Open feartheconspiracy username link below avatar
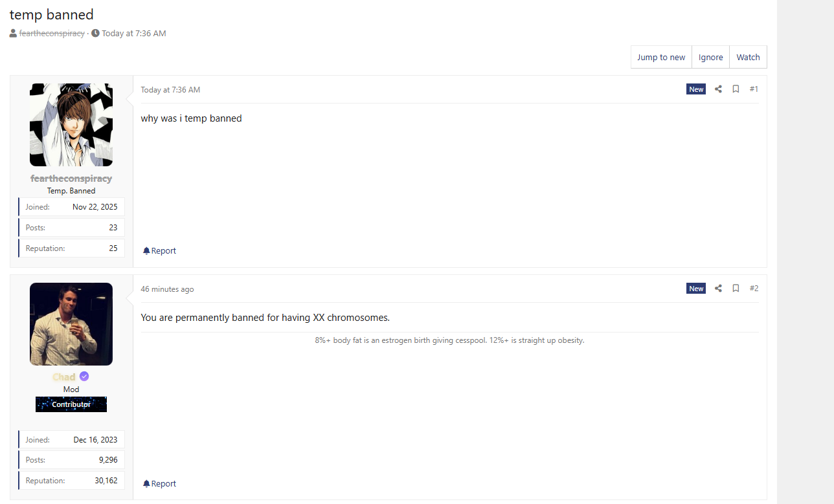The width and height of the screenshot is (834, 504). coord(71,179)
